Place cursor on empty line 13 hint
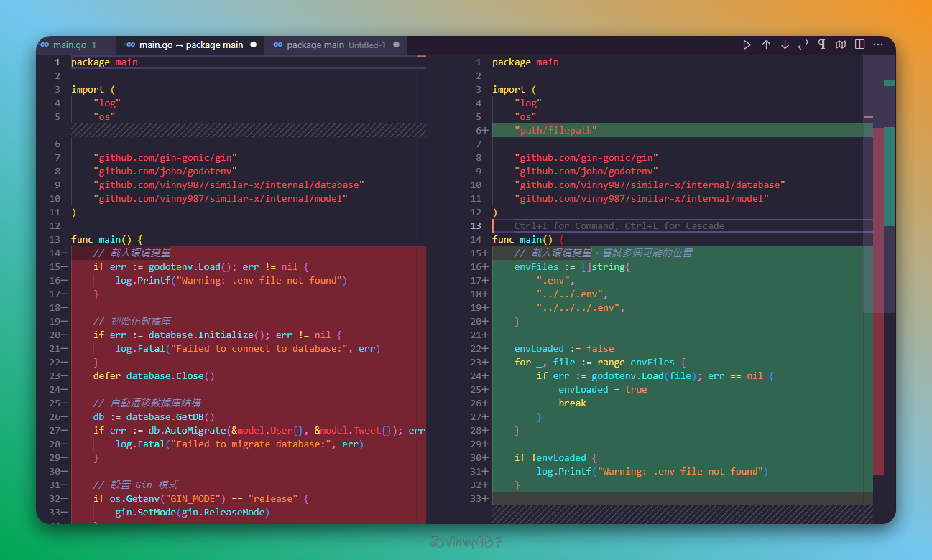 618,225
